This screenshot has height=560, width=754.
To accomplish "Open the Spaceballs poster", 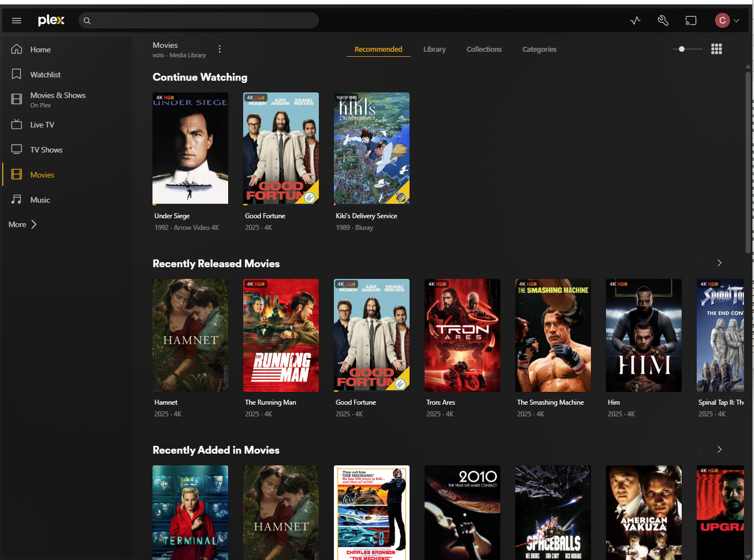I will coord(553,513).
